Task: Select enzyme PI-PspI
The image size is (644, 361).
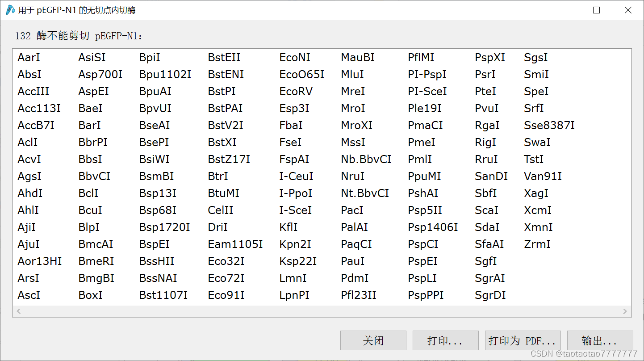Action: click(x=427, y=75)
